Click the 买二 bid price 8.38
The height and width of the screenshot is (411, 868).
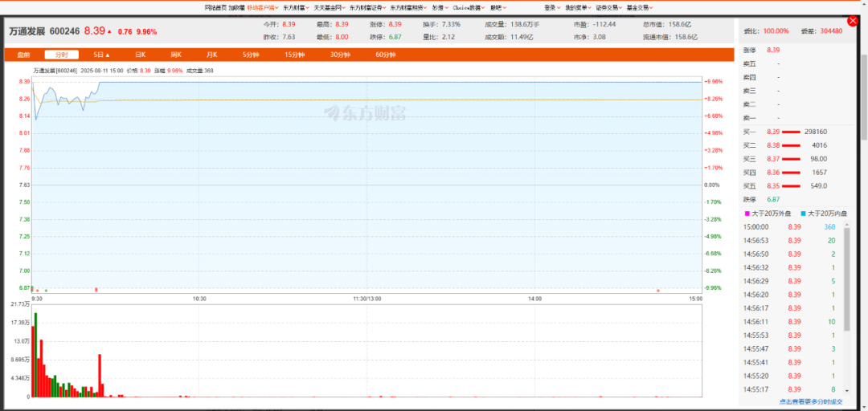[773, 145]
